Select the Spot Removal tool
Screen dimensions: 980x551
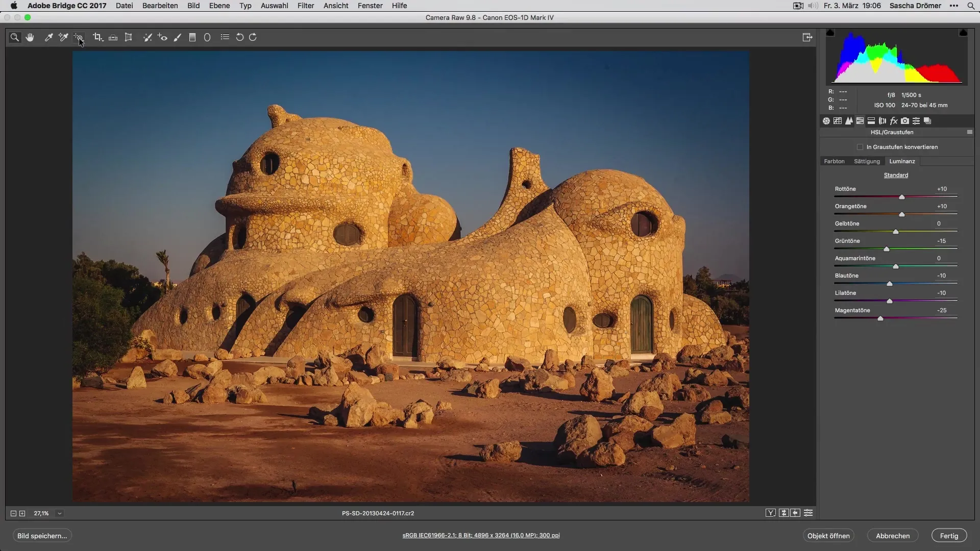coord(148,37)
